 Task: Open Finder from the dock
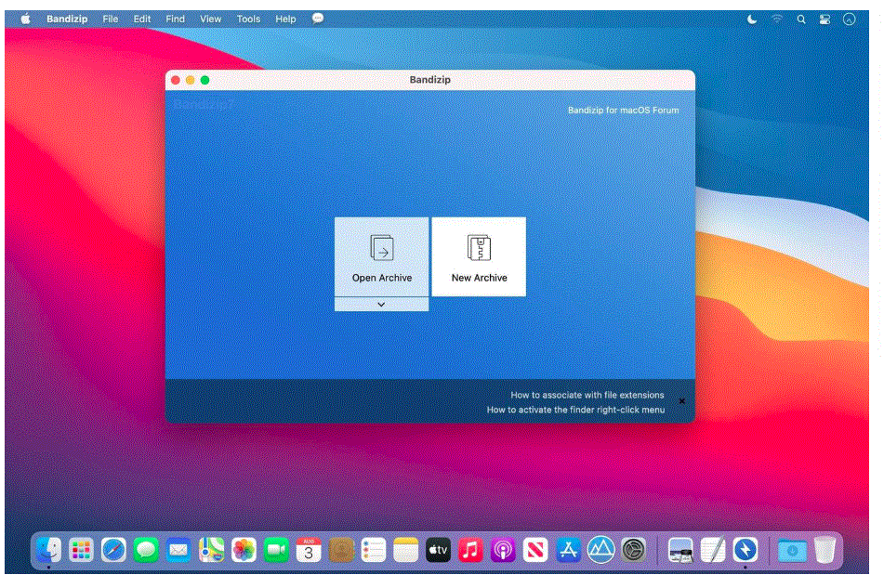49,550
